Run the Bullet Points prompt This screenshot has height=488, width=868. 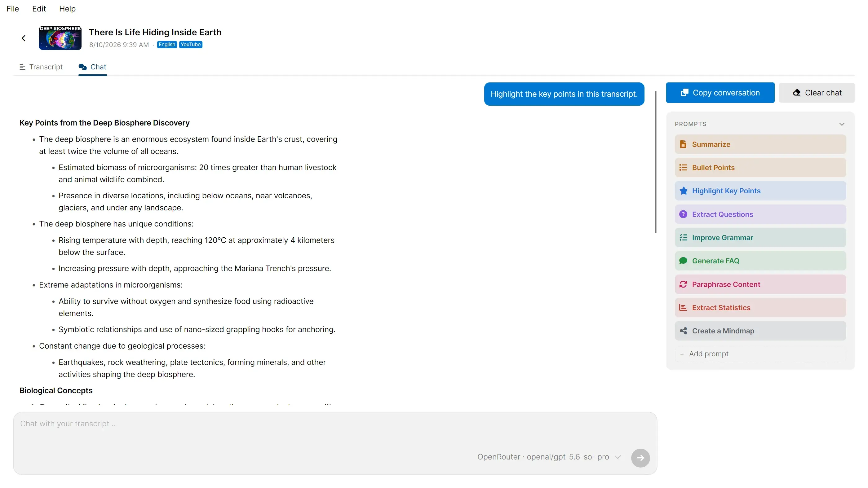[x=760, y=167]
